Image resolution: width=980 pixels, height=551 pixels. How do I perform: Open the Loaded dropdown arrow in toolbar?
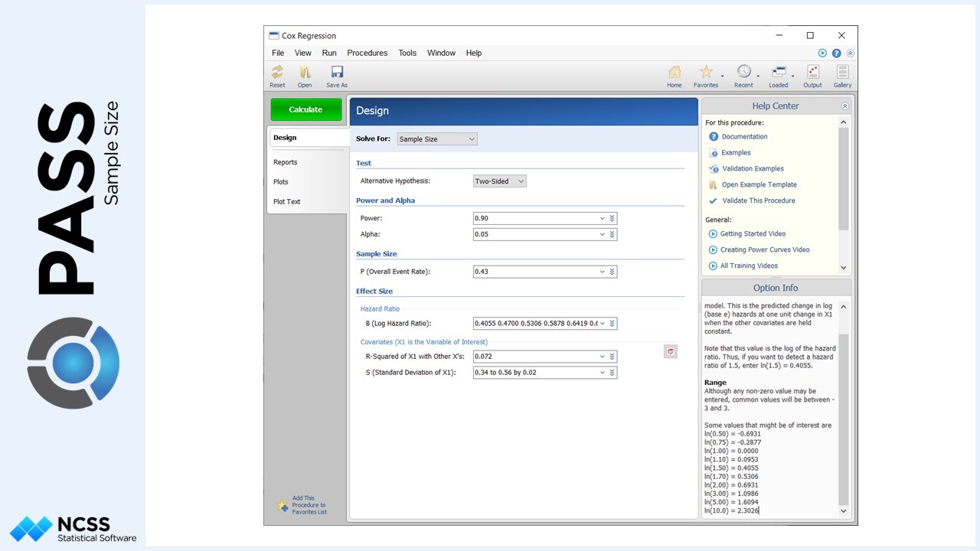point(793,76)
